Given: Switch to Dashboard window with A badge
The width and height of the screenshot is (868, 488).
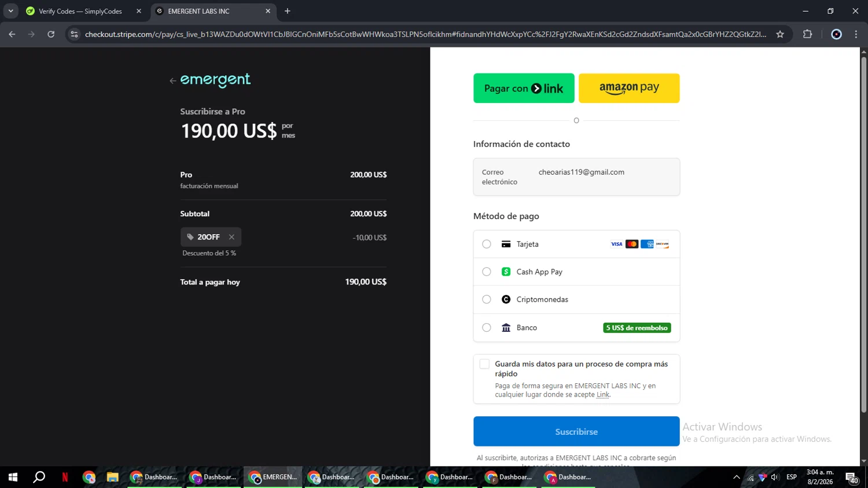Looking at the screenshot, I should tap(568, 477).
